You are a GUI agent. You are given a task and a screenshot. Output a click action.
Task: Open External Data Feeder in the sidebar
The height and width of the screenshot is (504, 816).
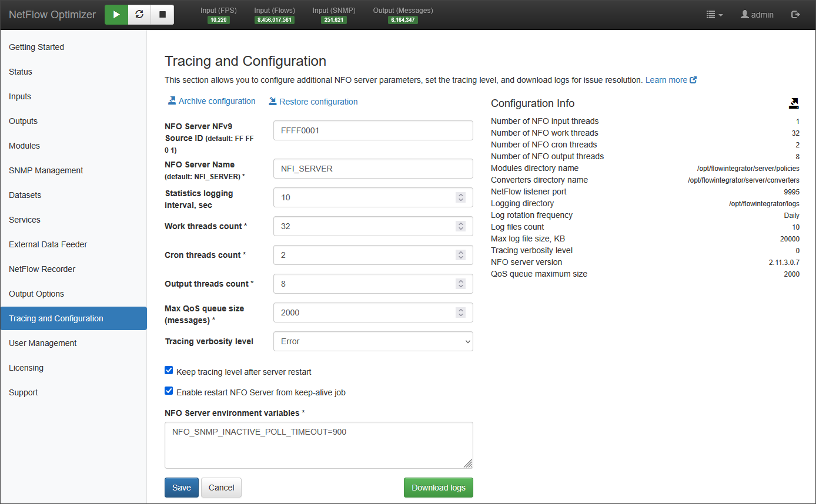tap(73, 244)
